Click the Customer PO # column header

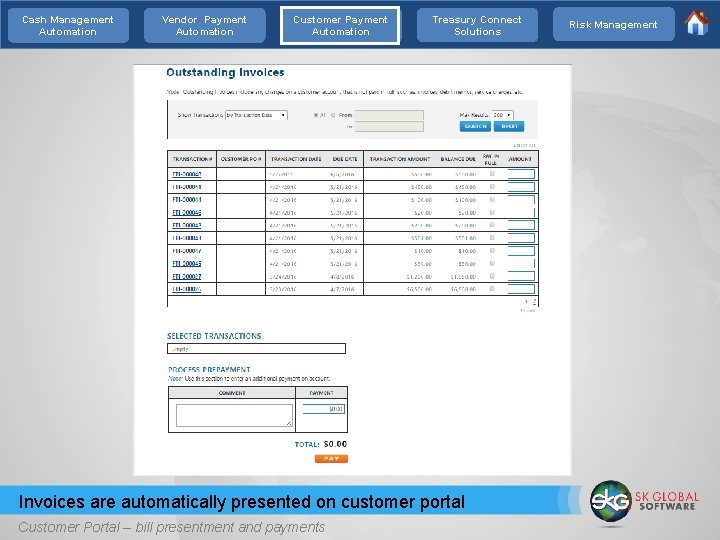[241, 159]
